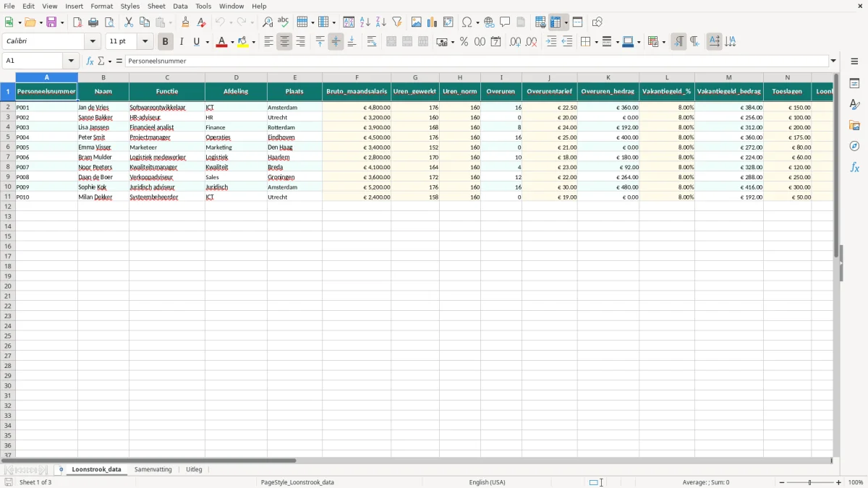Image resolution: width=868 pixels, height=488 pixels.
Task: Toggle Italic formatting button
Action: point(182,42)
